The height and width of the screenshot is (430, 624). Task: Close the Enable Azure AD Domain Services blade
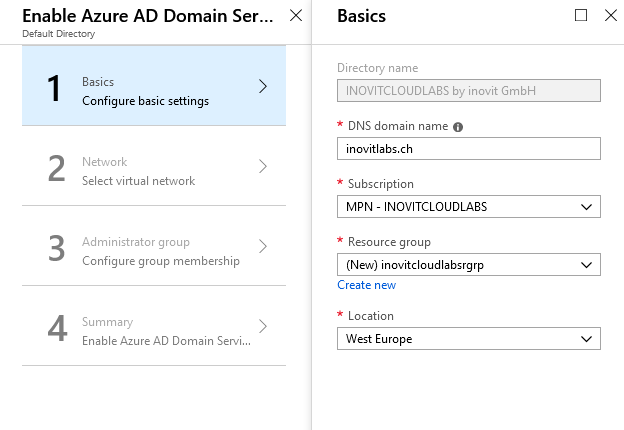pos(296,16)
